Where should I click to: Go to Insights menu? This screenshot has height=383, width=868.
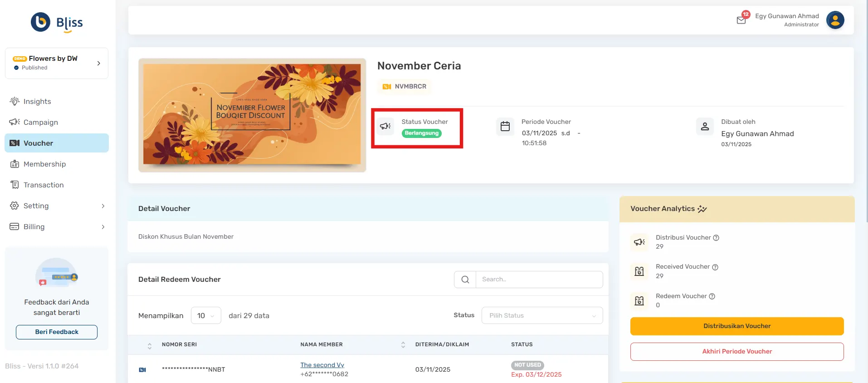(57, 101)
